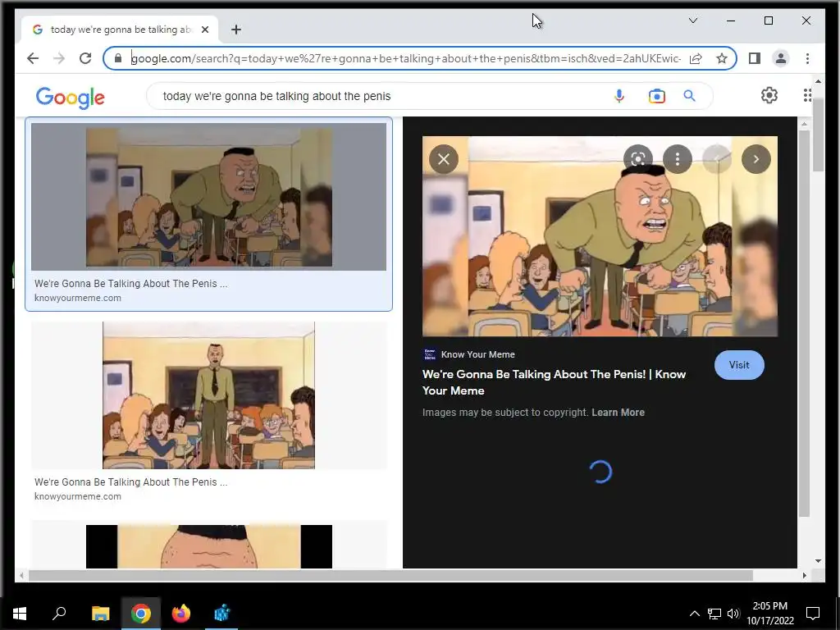Switch to Chrome in taskbar
The width and height of the screenshot is (840, 630).
point(141,614)
